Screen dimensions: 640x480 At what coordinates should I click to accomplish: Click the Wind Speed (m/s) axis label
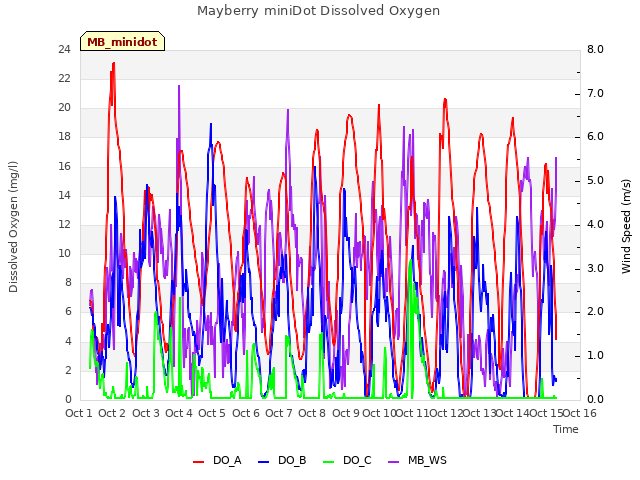pyautogui.click(x=626, y=226)
